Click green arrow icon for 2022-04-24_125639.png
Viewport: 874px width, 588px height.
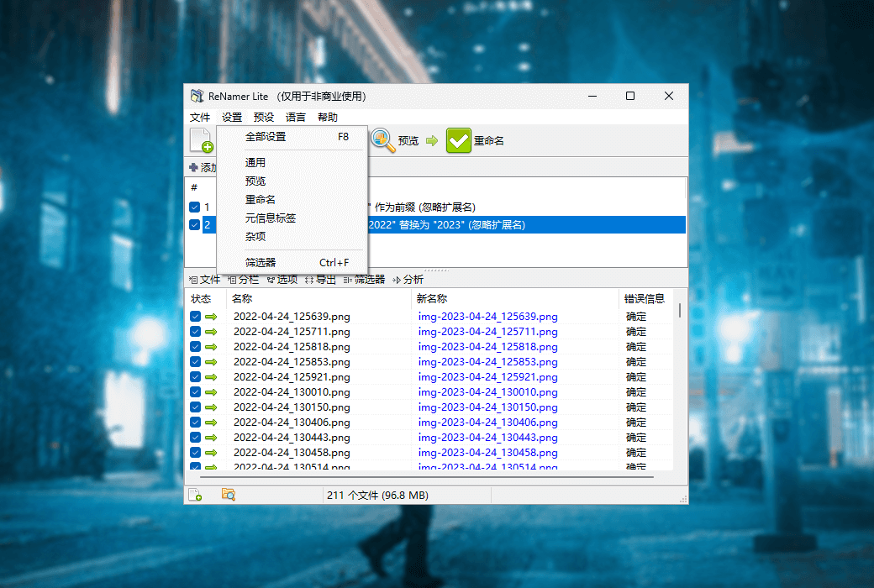211,317
